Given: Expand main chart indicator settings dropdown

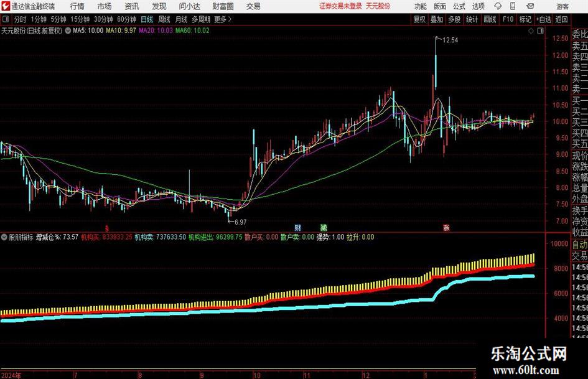Looking at the screenshot, I should (x=68, y=30).
